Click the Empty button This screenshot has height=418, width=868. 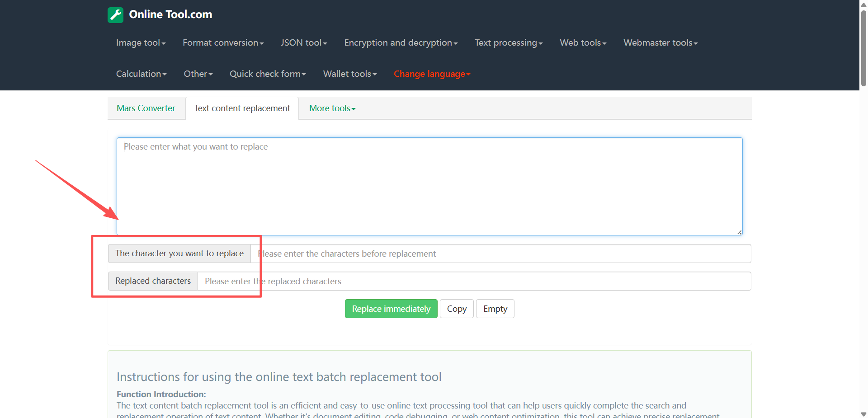coord(495,309)
